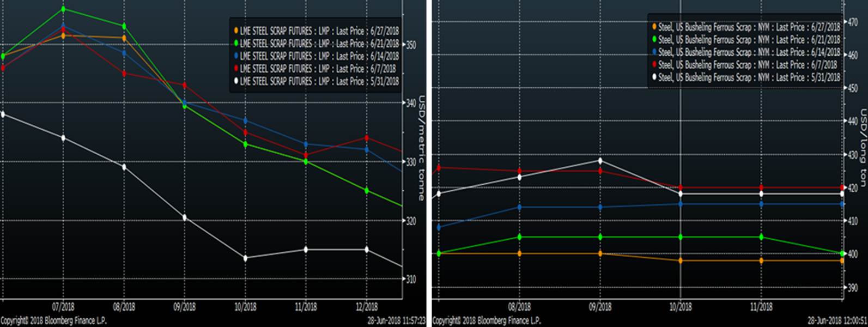Select LME Steel Scrap Futures 6/14/2018 legend text
The width and height of the screenshot is (868, 327).
point(319,56)
